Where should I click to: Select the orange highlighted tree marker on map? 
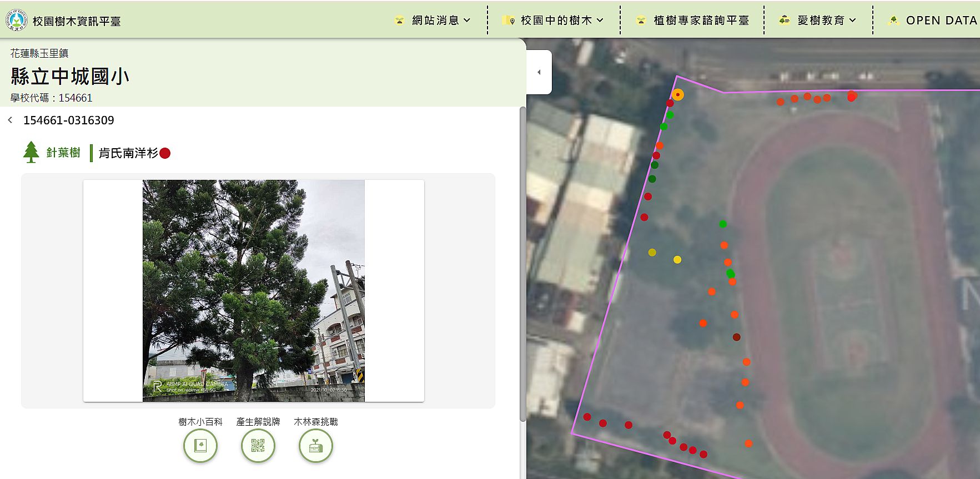[677, 95]
